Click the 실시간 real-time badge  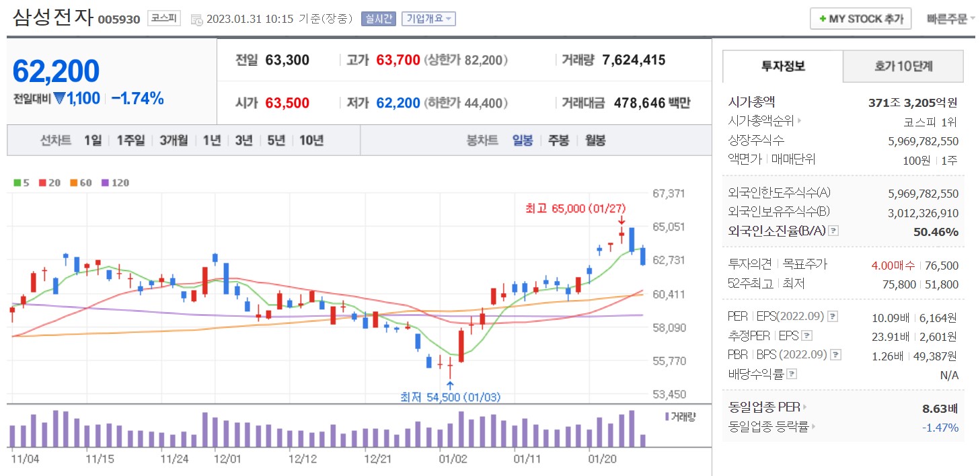(378, 18)
